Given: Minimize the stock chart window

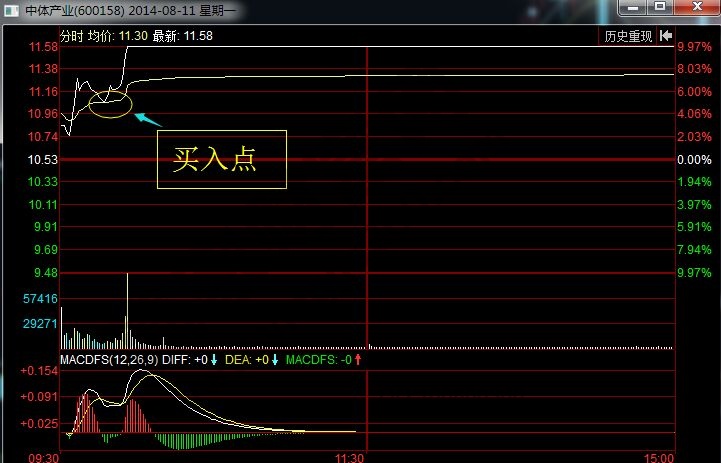Looking at the screenshot, I should point(632,9).
